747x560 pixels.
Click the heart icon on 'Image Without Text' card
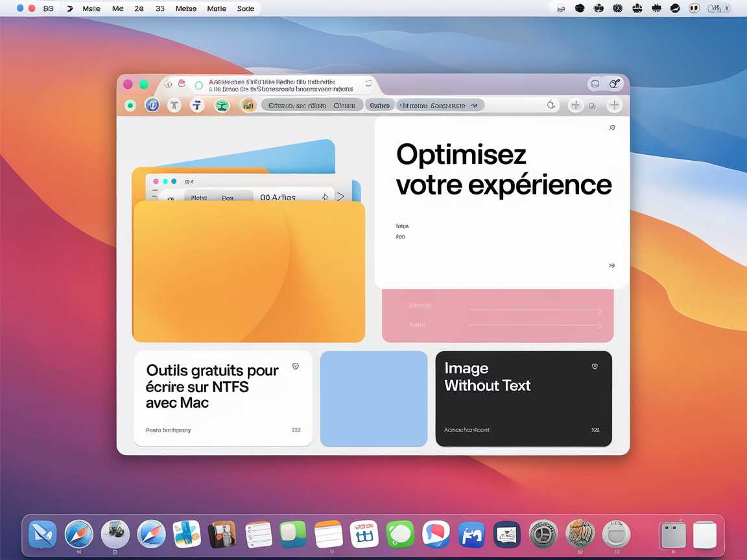(595, 366)
